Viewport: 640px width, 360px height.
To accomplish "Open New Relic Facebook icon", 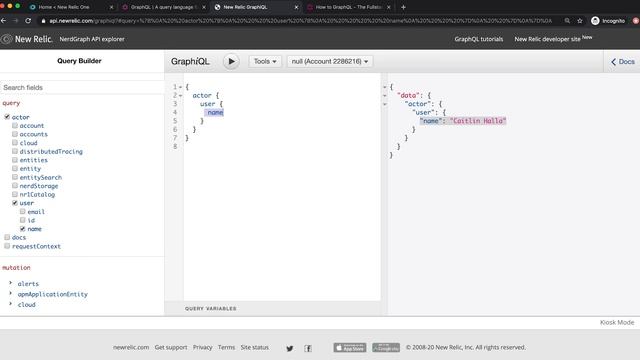I will (308, 348).
